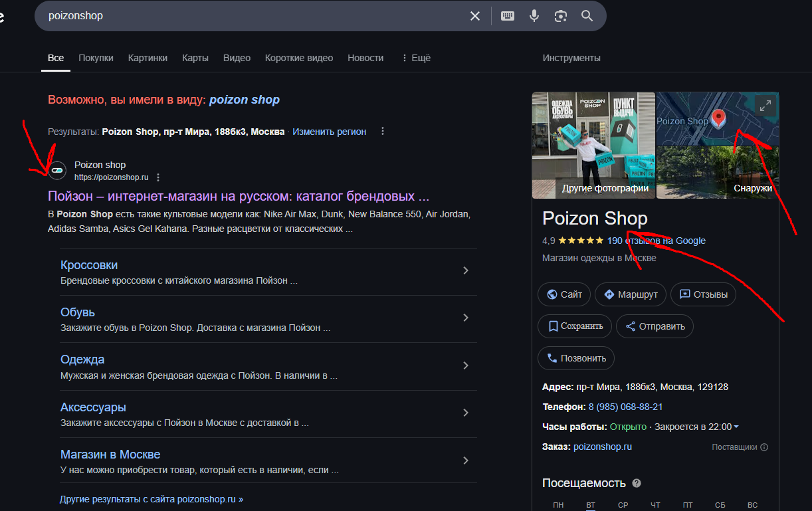Open the Снаружи street view thumbnail

tap(718, 173)
